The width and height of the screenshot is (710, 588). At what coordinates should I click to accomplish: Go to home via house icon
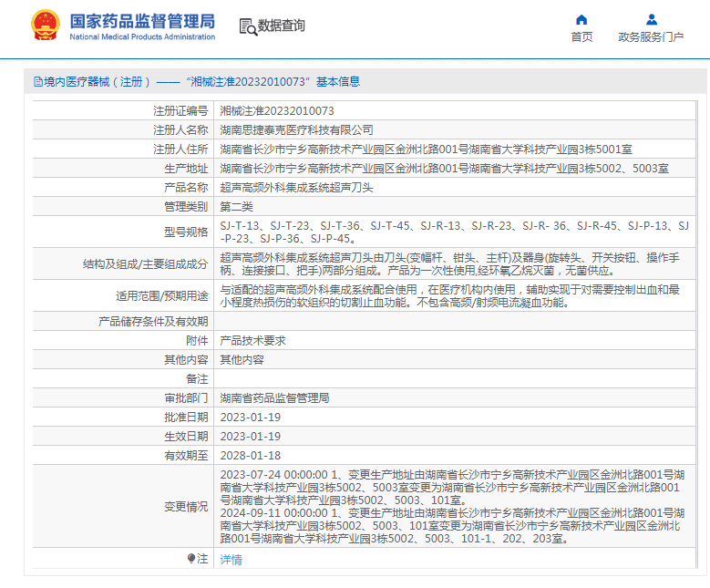click(581, 19)
